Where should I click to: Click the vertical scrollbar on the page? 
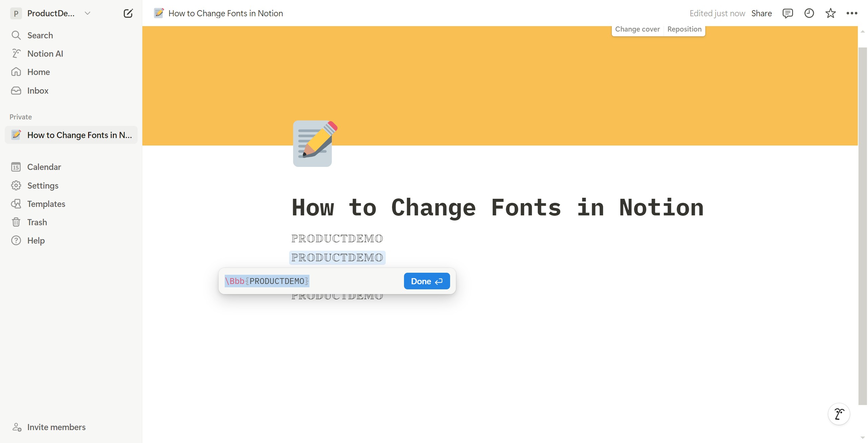863,226
